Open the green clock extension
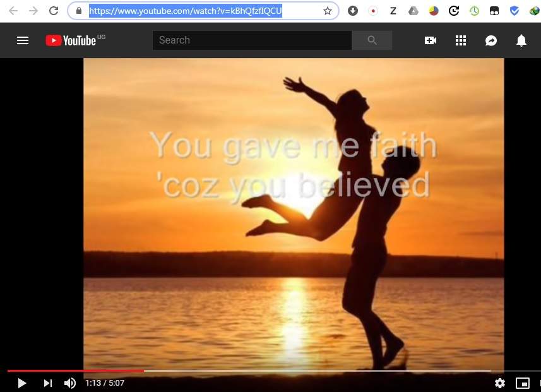Image resolution: width=541 pixels, height=392 pixels. [x=474, y=11]
